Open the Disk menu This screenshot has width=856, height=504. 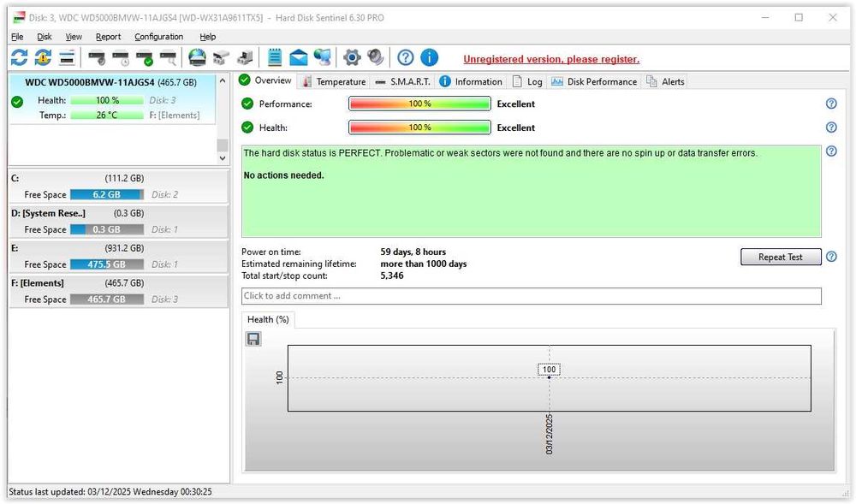point(45,37)
